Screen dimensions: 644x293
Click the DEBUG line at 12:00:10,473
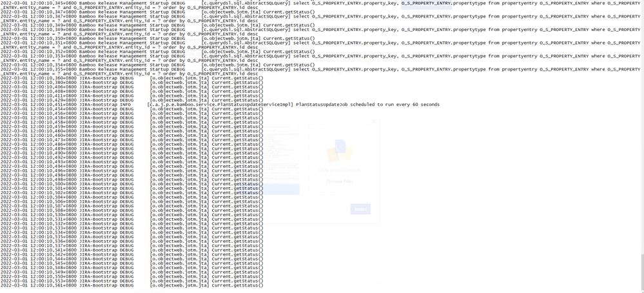pos(132,139)
